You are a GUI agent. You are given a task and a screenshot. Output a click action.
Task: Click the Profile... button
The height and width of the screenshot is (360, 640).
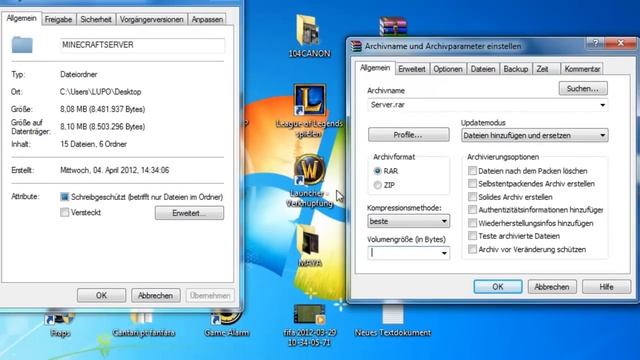coord(409,135)
